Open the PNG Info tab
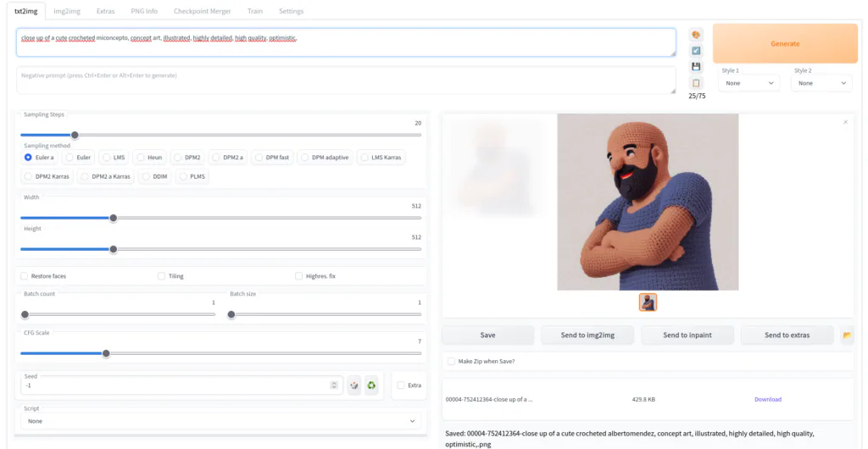 click(x=144, y=11)
